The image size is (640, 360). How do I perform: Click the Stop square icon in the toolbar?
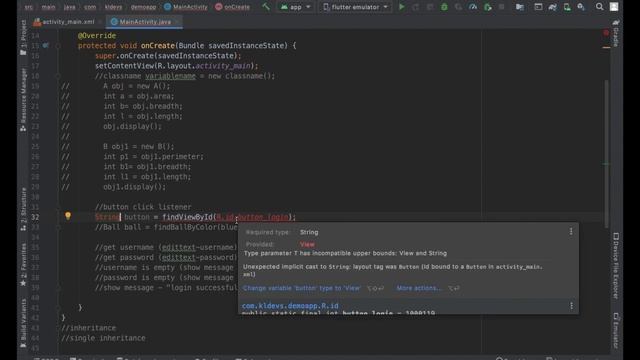coord(502,7)
